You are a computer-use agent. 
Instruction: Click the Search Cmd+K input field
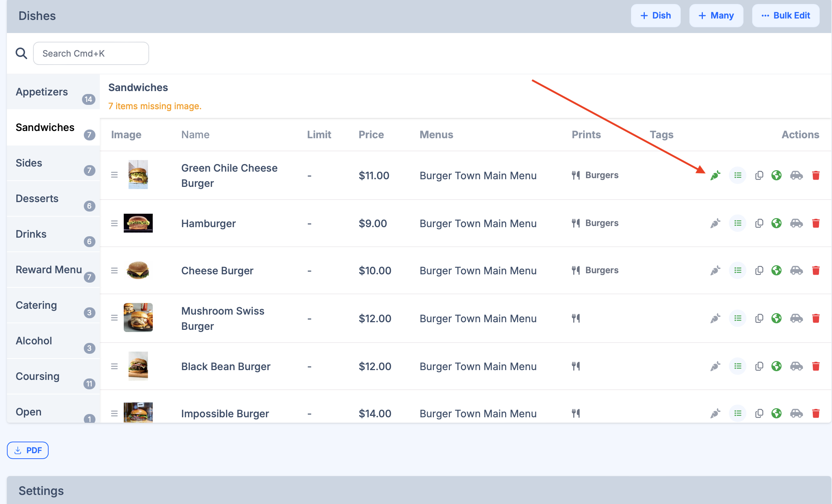point(91,53)
